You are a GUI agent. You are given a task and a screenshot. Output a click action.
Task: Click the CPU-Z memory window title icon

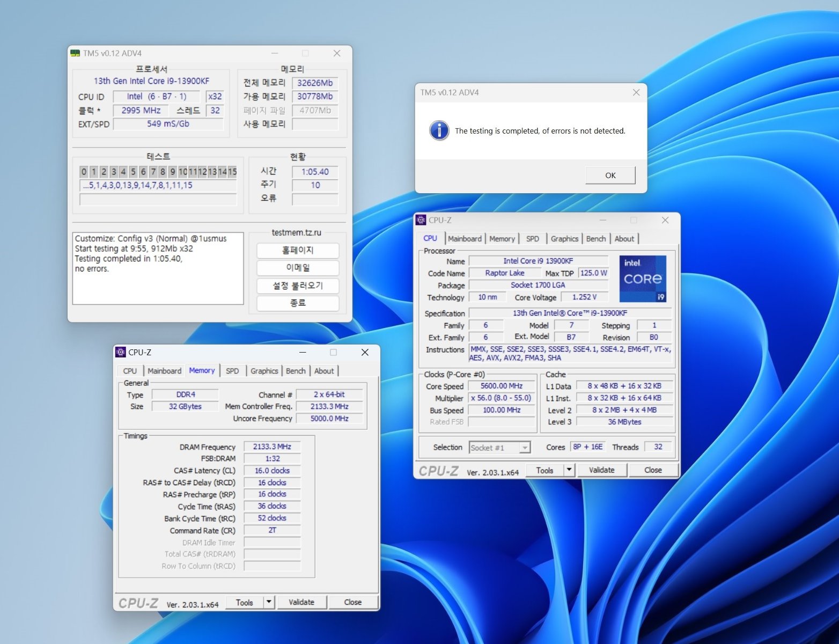click(121, 352)
